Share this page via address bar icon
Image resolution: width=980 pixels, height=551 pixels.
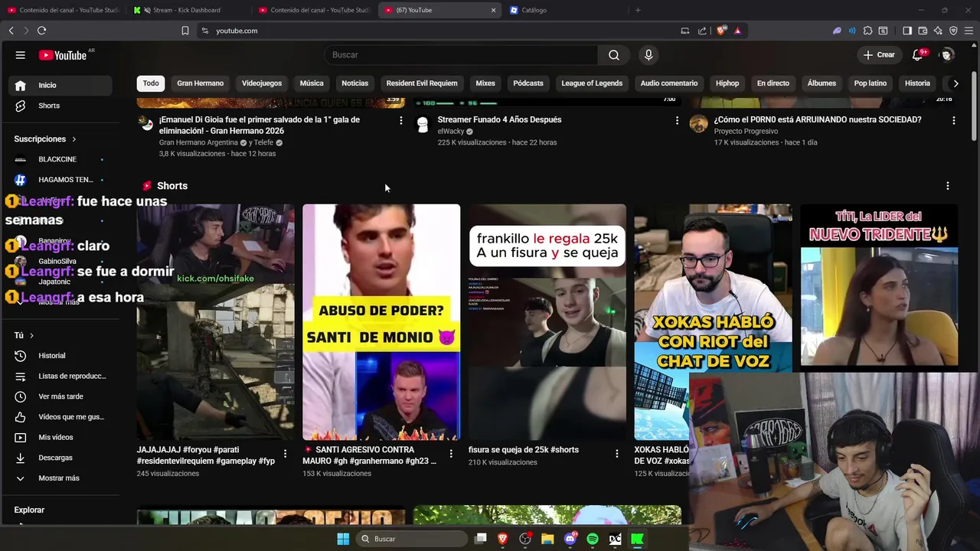coord(702,31)
